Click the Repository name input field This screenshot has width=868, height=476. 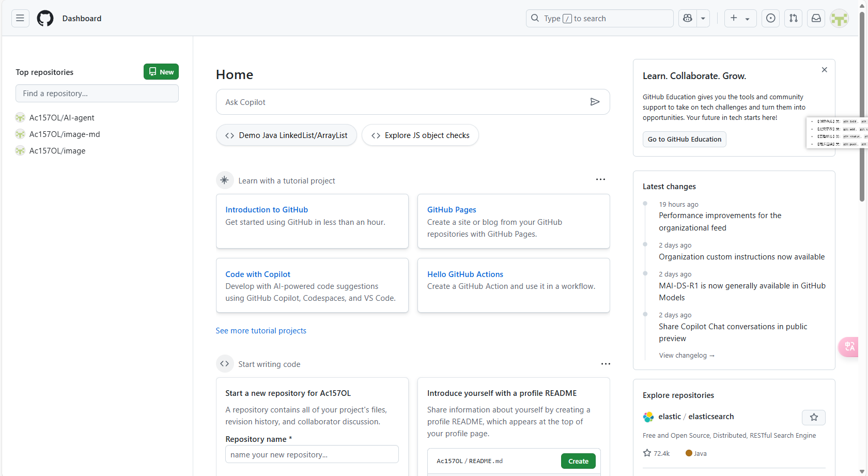(312, 454)
